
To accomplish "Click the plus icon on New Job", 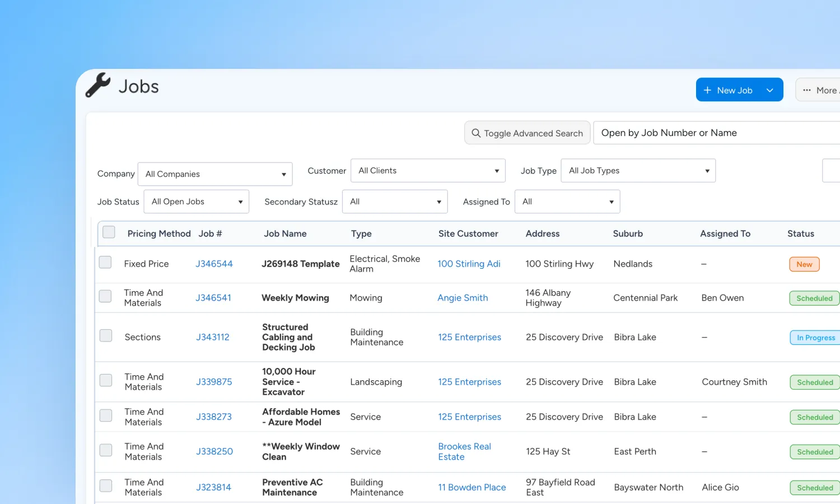I will pyautogui.click(x=707, y=90).
